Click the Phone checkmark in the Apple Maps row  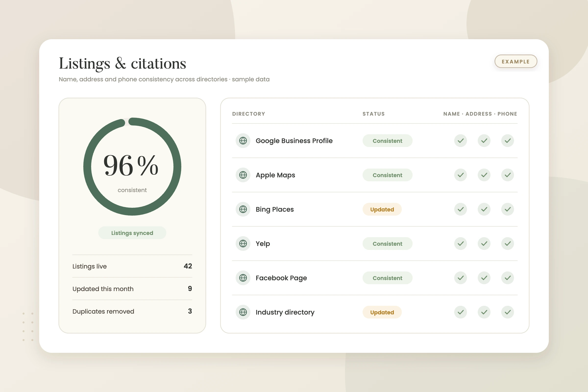pos(508,175)
